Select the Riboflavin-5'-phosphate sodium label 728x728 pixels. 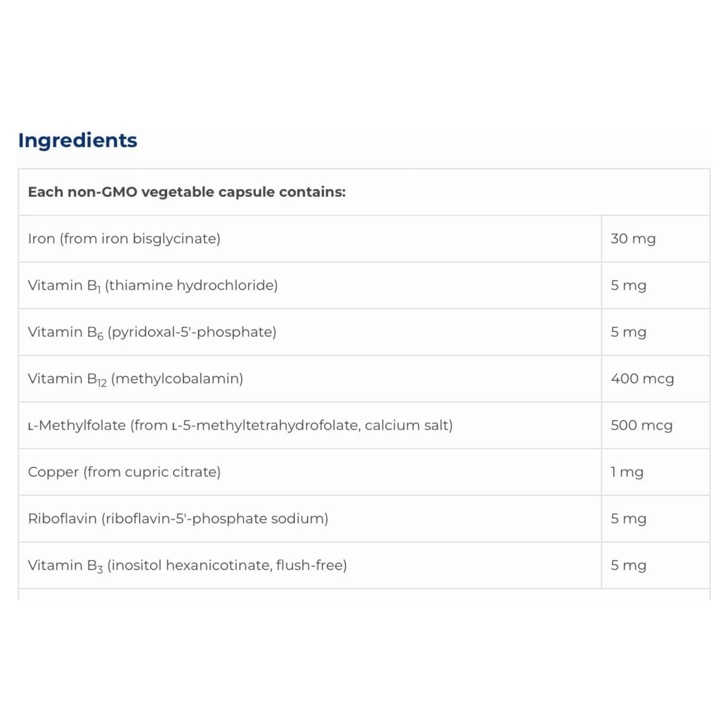click(178, 519)
